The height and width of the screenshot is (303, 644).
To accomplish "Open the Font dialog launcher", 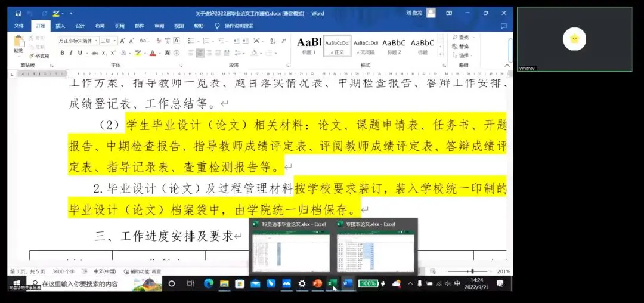I will click(181, 65).
